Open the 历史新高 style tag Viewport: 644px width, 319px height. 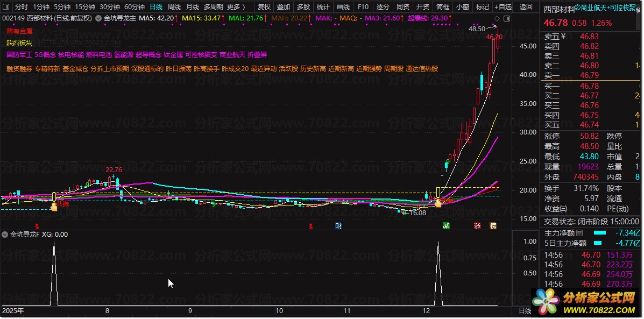313,68
